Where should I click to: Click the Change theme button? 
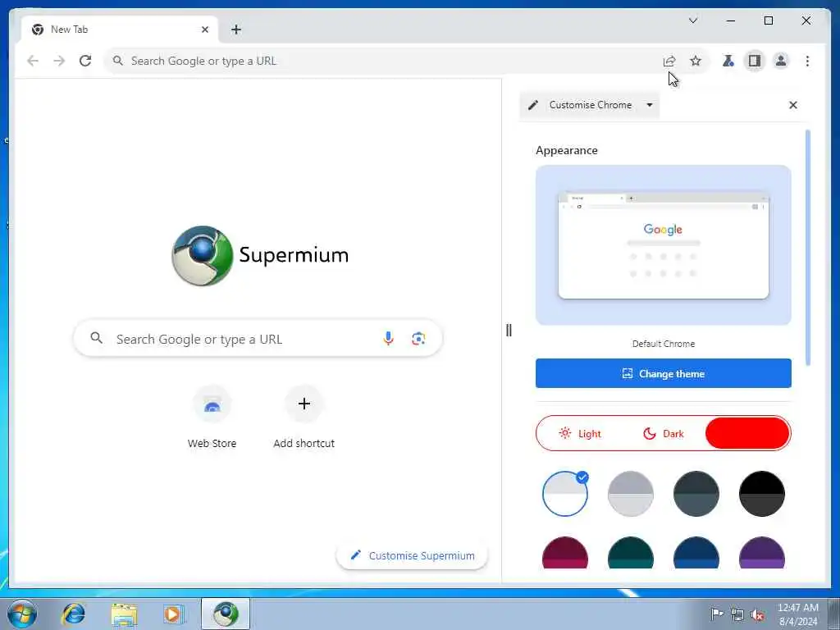point(663,373)
